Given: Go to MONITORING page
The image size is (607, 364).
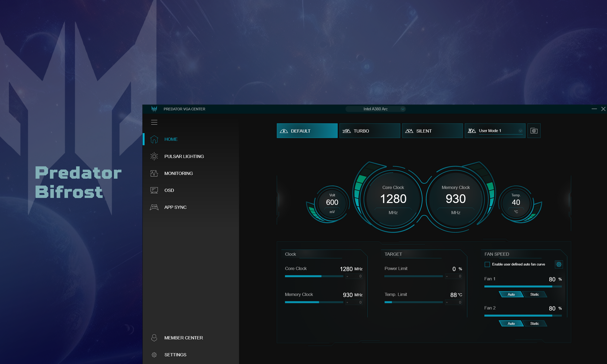Looking at the screenshot, I should pyautogui.click(x=178, y=173).
